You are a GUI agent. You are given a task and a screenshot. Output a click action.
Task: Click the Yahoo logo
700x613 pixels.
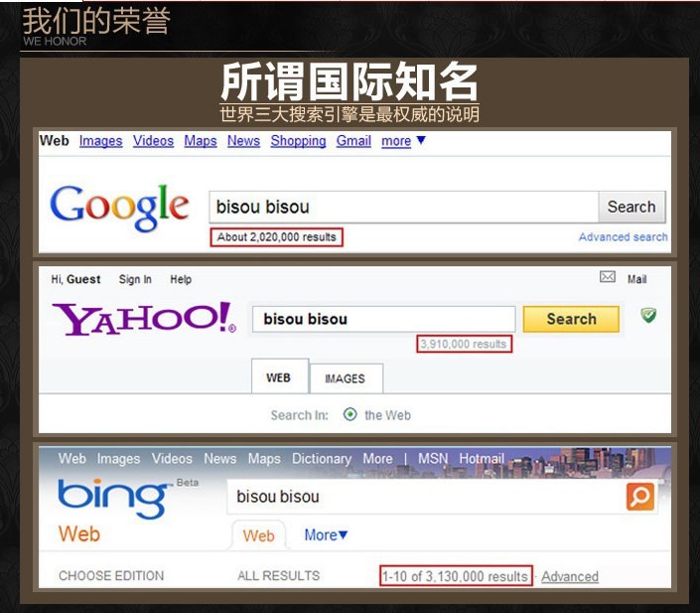point(144,319)
